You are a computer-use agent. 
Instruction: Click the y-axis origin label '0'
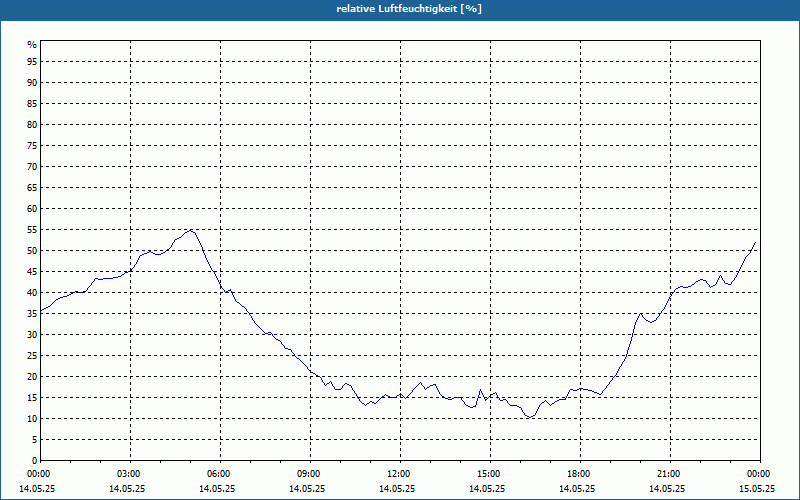tap(35, 460)
